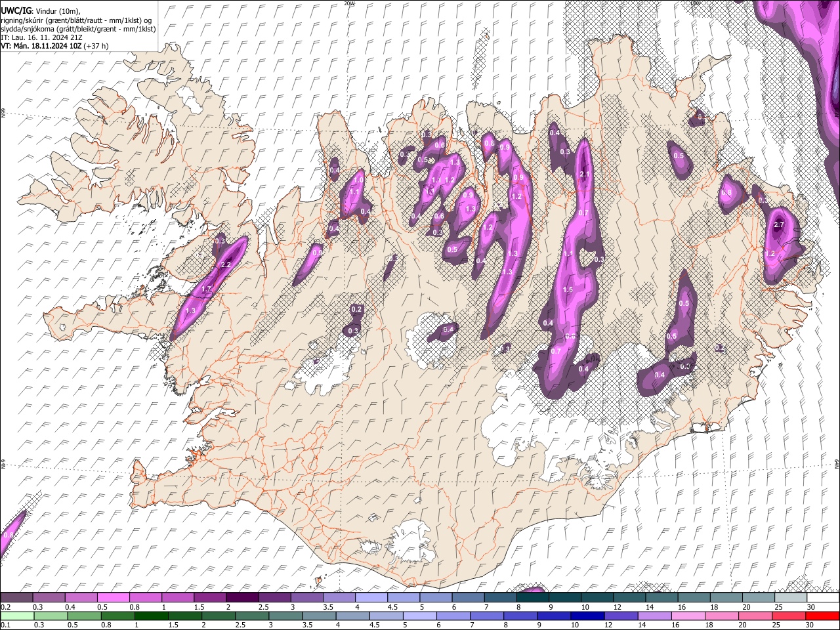This screenshot has width=840, height=630.
Task: Pick the dark purple 2 swatch, upper row
Action: 242,597
